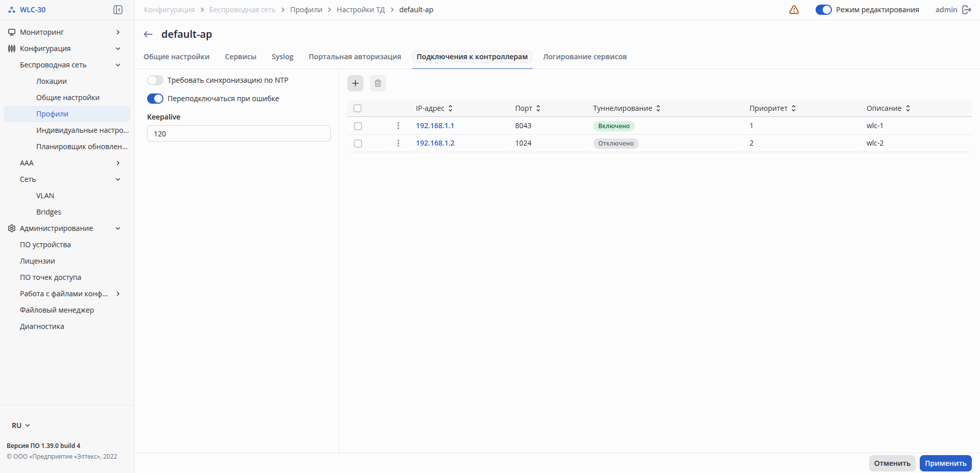
Task: Open the 192.168.1.2 link
Action: coord(435,143)
